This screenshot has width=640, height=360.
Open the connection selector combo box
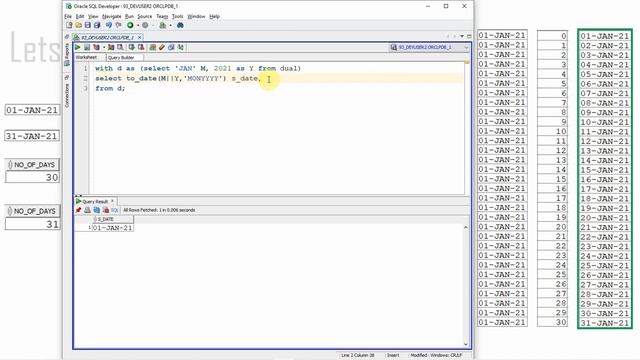(x=429, y=47)
